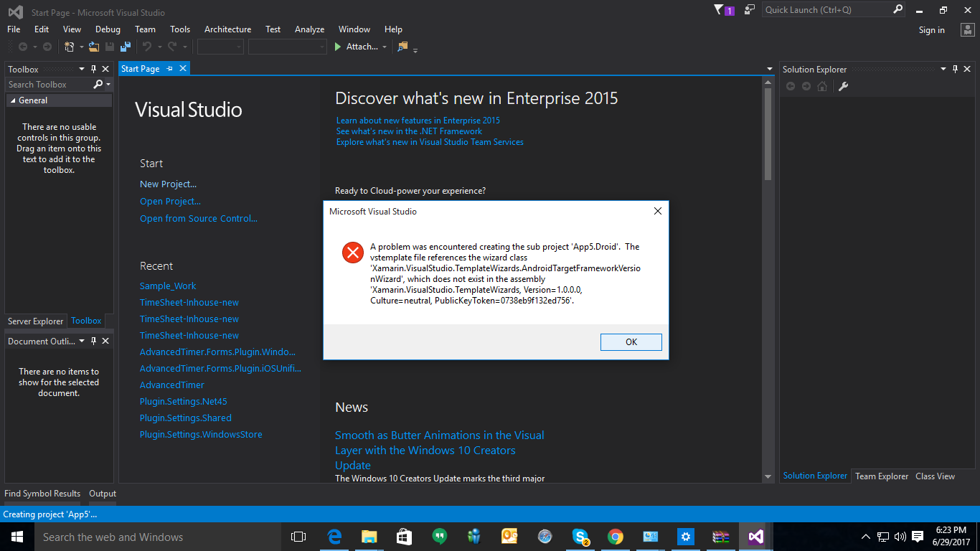Image resolution: width=980 pixels, height=551 pixels.
Task: Open the Action Center notification icon
Action: [917, 537]
